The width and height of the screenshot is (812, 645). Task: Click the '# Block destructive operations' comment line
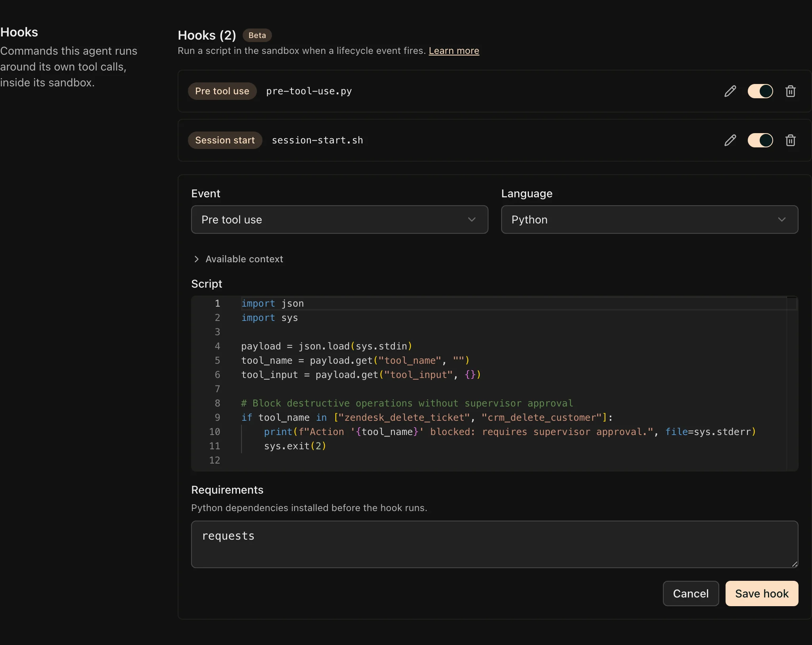coord(407,403)
